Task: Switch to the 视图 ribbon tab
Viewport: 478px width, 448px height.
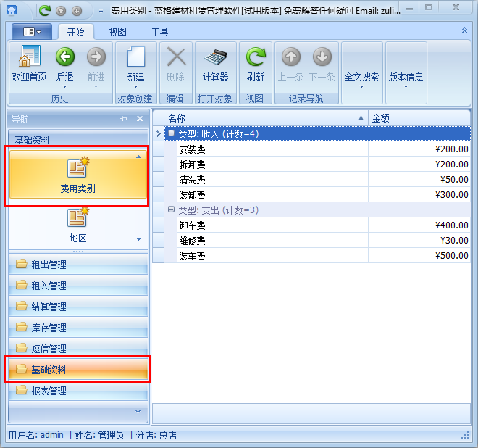Action: [117, 33]
